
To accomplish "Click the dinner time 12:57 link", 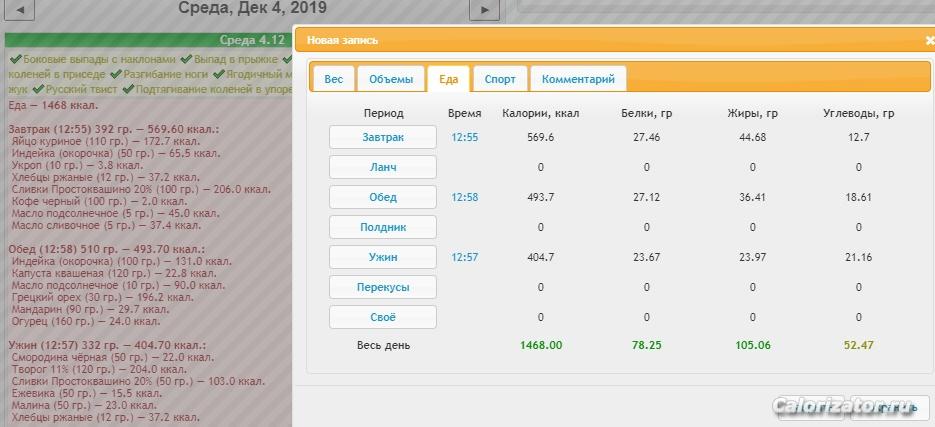I will click(x=464, y=257).
